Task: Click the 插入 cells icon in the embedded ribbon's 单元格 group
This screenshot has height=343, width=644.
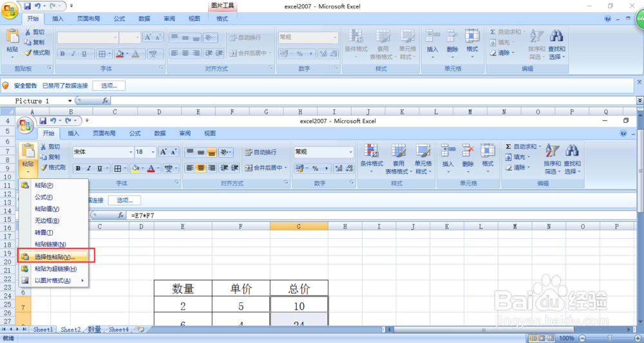Action: tap(448, 151)
